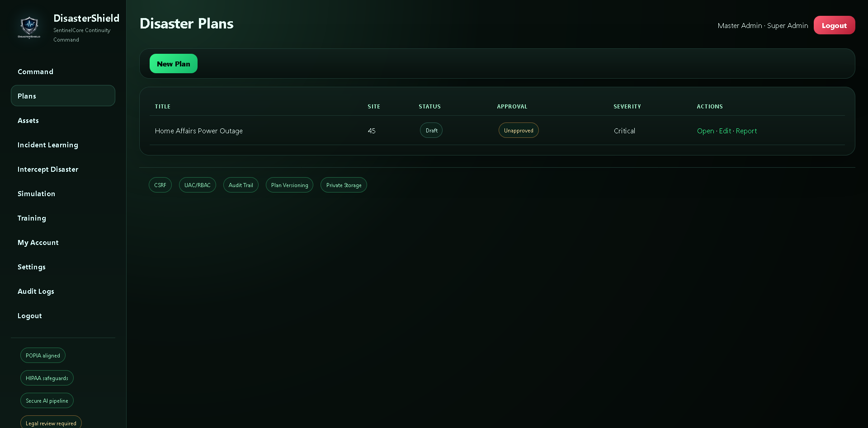Image resolution: width=868 pixels, height=428 pixels.
Task: Click the Severity column header
Action: pos(627,107)
